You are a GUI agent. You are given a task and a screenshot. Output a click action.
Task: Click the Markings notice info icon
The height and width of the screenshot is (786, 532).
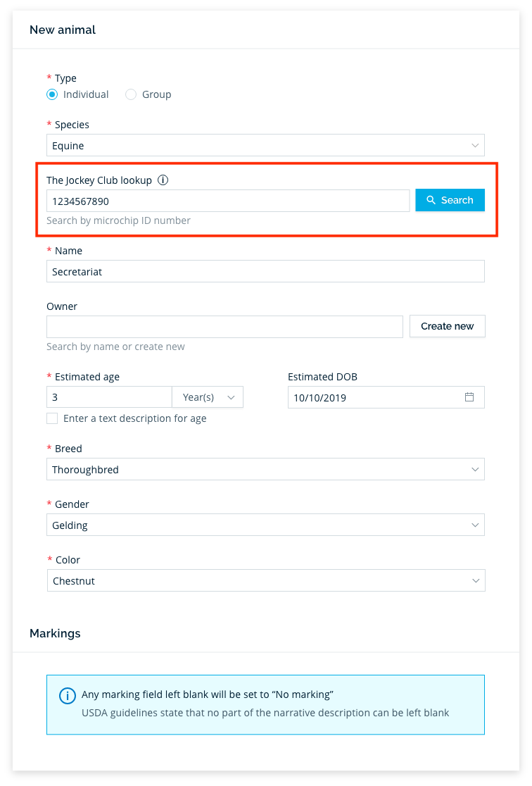coord(68,696)
